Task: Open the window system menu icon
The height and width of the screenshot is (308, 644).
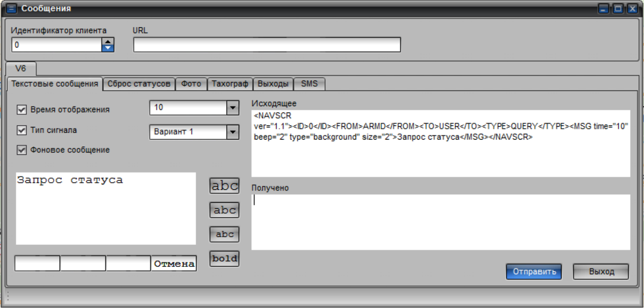Action: [12, 8]
